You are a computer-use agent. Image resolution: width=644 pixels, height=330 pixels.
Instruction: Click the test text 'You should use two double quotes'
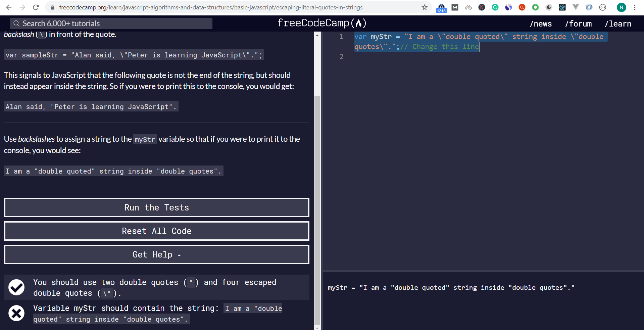(155, 288)
